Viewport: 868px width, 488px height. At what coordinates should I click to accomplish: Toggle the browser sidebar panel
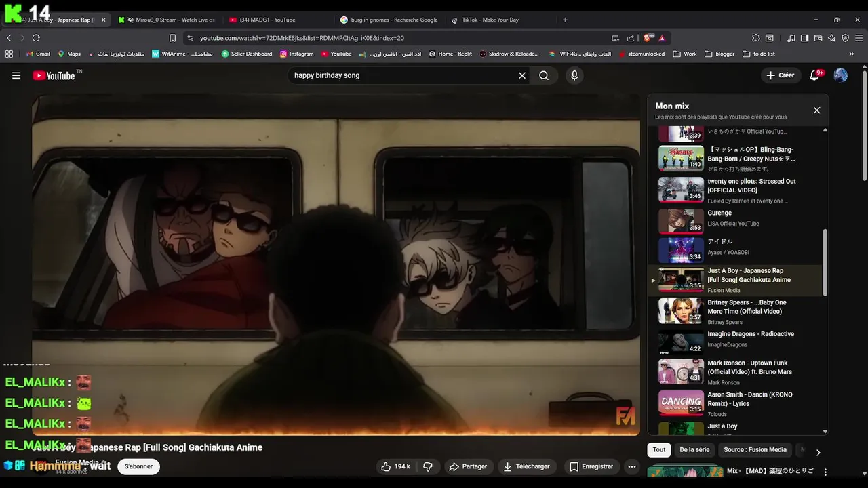coord(805,38)
